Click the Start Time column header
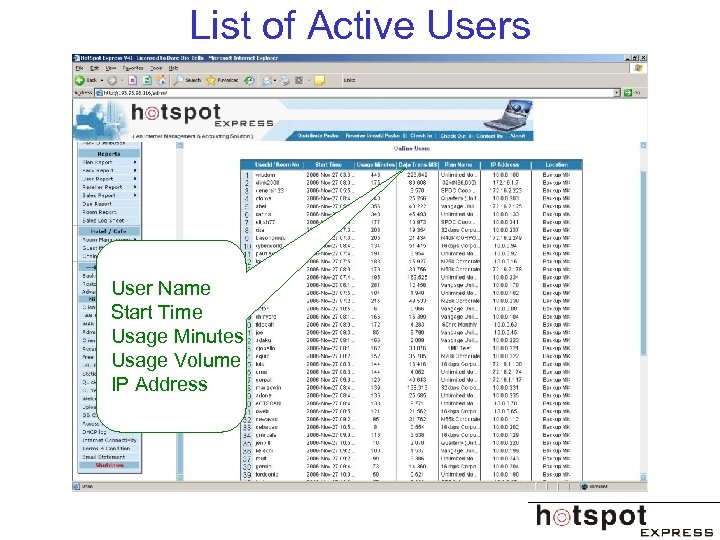 click(328, 164)
